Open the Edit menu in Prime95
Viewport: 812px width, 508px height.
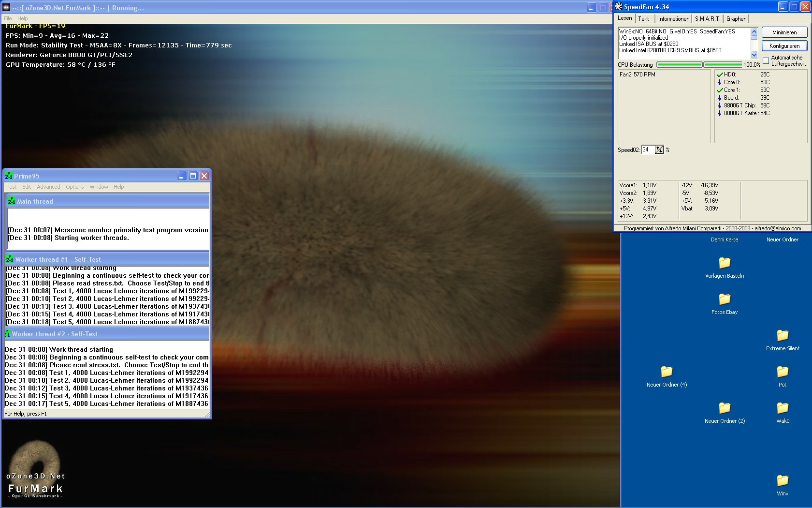click(x=27, y=187)
